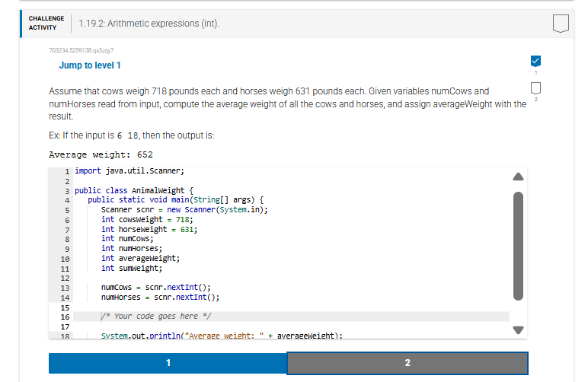Click the 'public class AnimalWeight {' line
The width and height of the screenshot is (588, 382).
(x=134, y=190)
